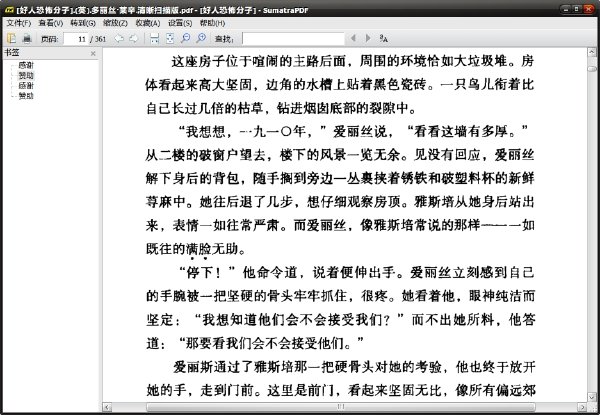Click the 书签 panel title
The width and height of the screenshot is (600, 415).
[12, 53]
